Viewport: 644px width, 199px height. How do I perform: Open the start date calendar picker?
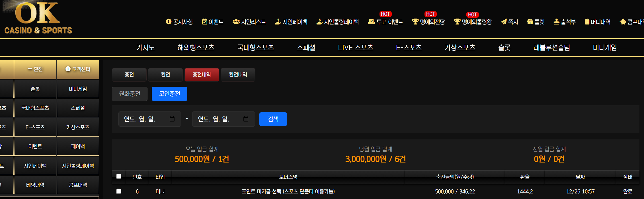(x=172, y=119)
